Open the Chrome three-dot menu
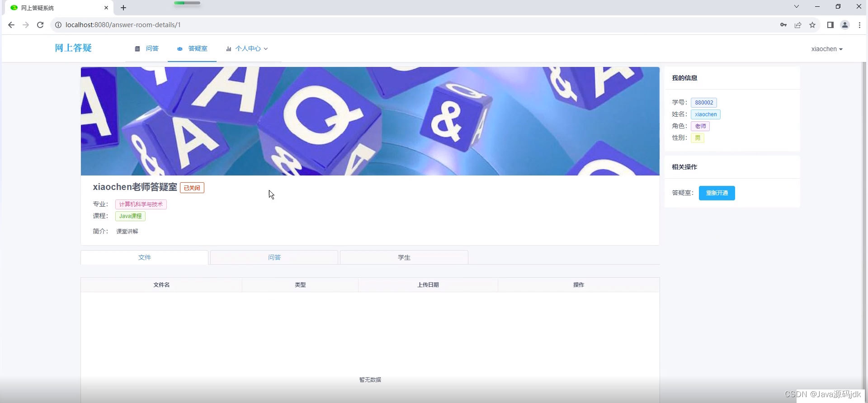Screen dimensions: 868x403 click(x=859, y=25)
